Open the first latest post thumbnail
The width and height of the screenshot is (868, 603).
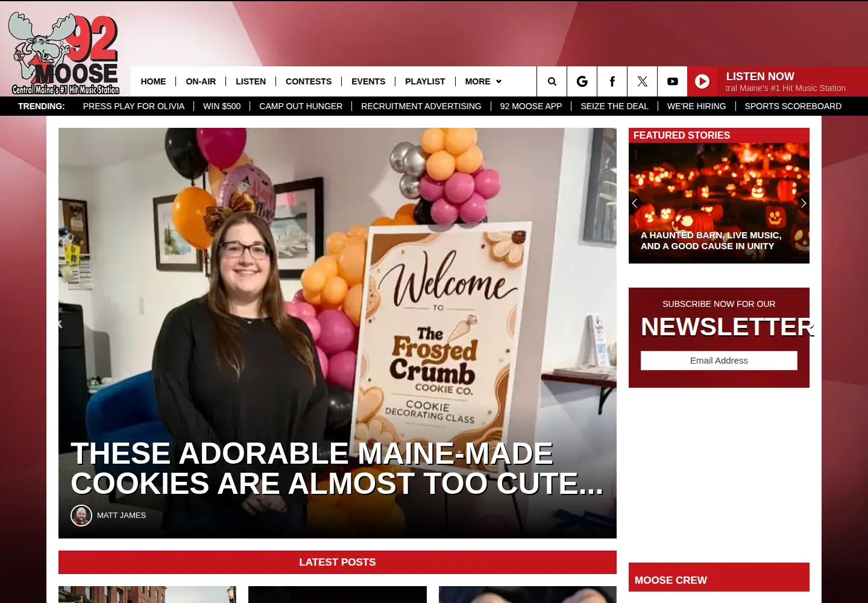pyautogui.click(x=147, y=595)
